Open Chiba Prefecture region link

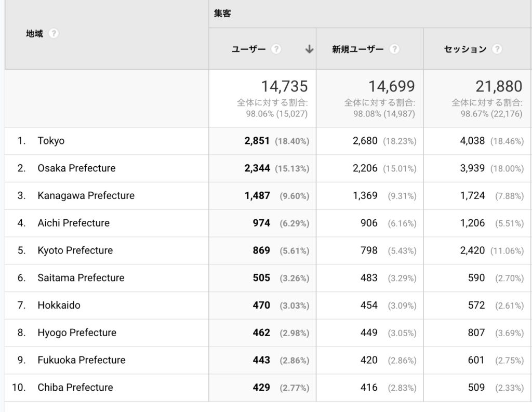coord(75,388)
